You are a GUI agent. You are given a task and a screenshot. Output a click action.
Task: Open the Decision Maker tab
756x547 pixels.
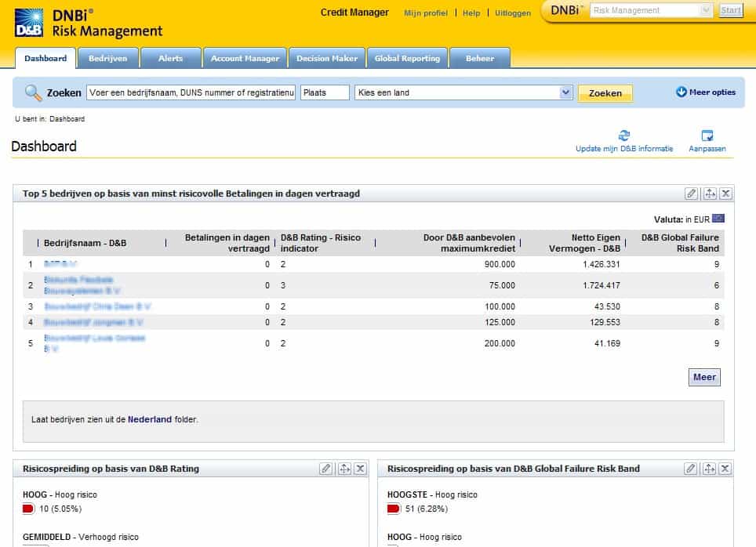point(327,58)
